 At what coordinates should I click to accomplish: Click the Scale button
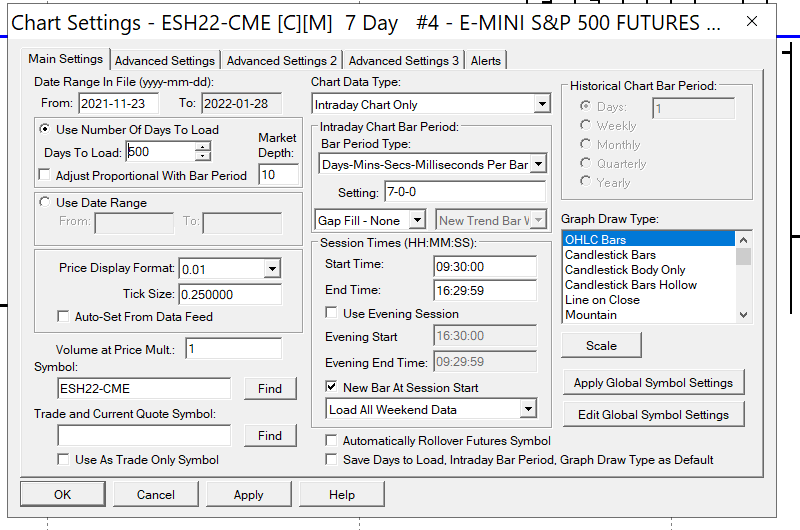602,345
